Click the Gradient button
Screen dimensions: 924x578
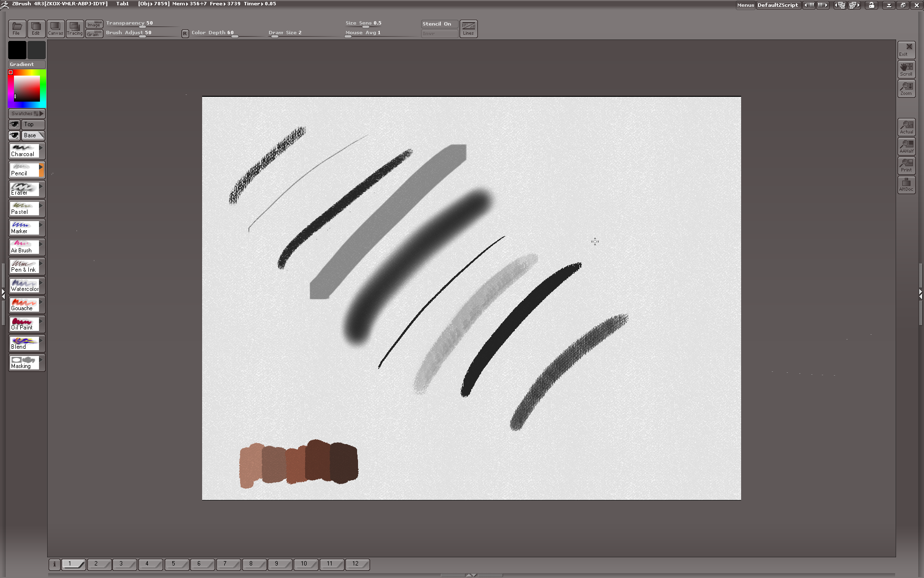point(26,65)
